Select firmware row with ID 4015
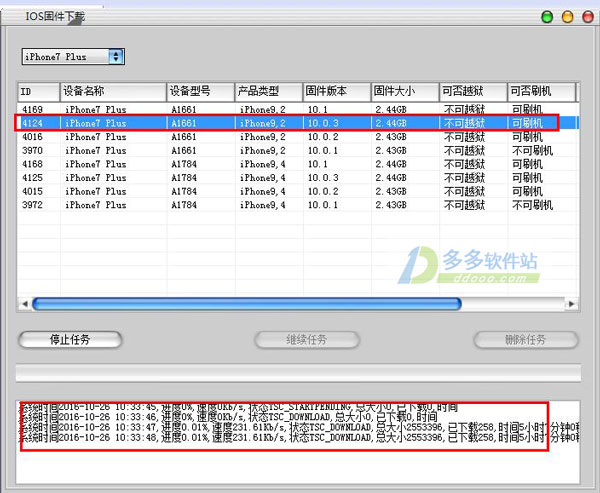Screen dimensions: 600x493 click(298, 191)
